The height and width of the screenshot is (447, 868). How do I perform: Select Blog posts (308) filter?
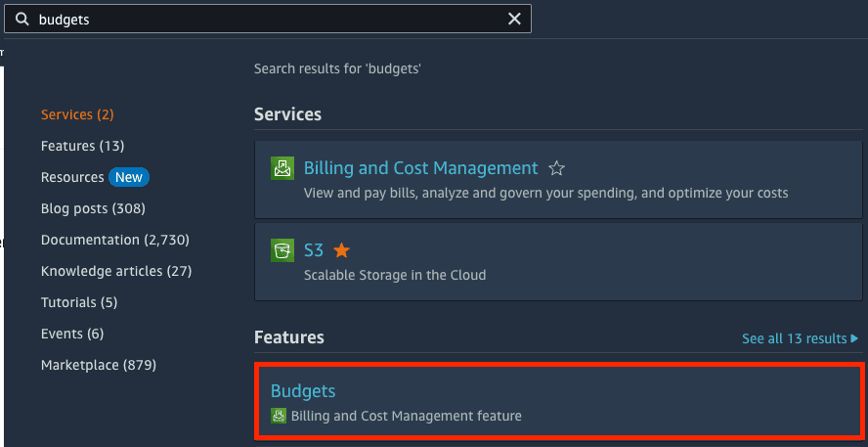coord(93,208)
